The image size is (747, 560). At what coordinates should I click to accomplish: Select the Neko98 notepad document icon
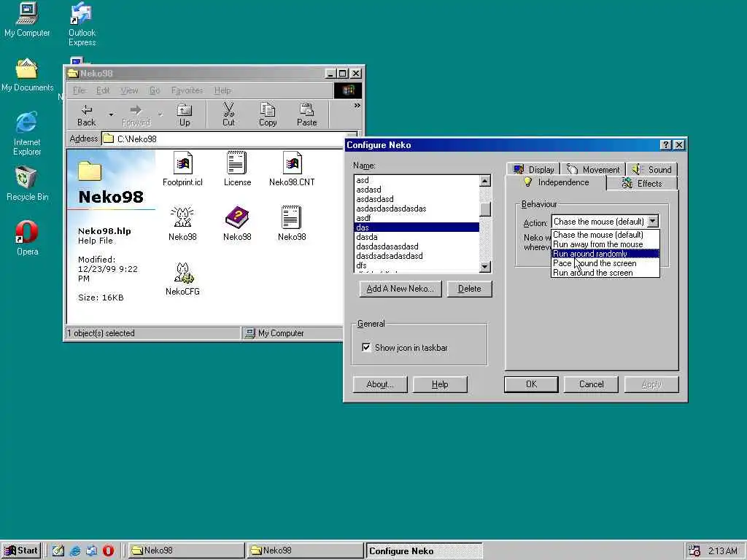pyautogui.click(x=292, y=223)
